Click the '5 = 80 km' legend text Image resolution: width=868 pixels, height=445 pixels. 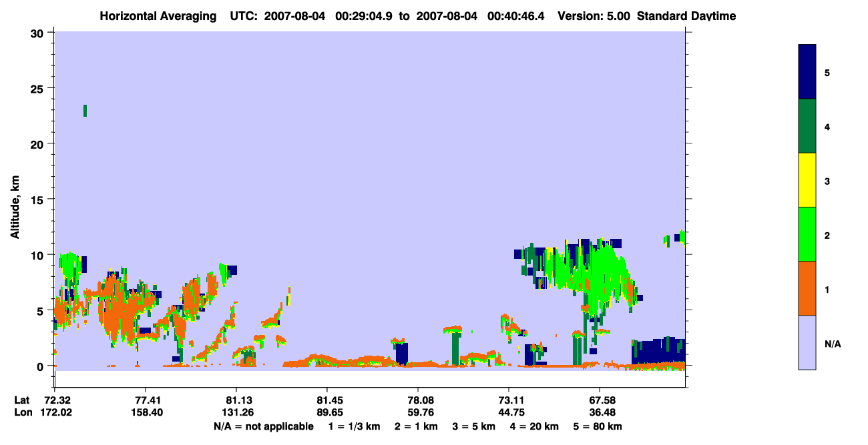[598, 426]
